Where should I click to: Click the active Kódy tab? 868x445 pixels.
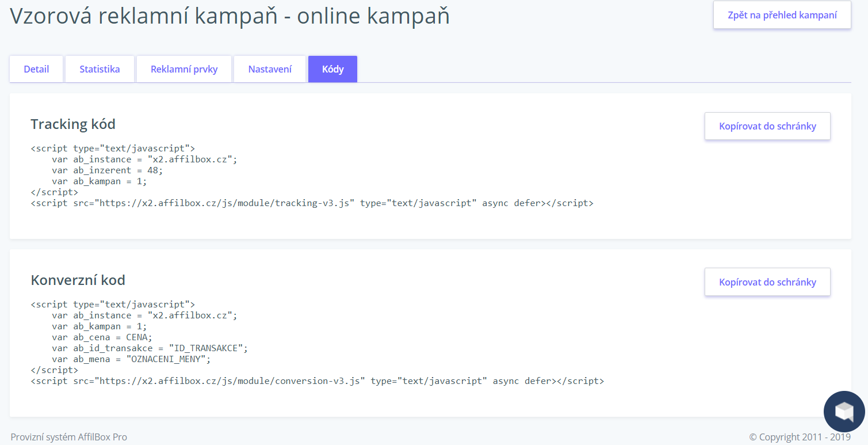point(332,69)
